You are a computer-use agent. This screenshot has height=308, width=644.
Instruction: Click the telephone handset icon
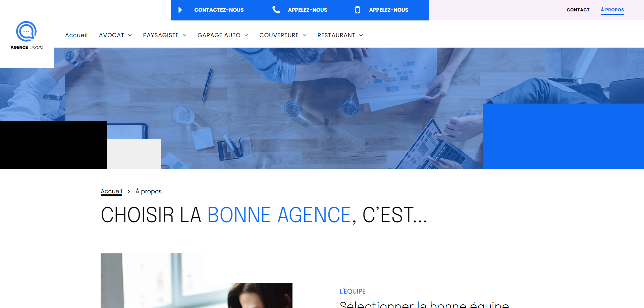coord(276,10)
